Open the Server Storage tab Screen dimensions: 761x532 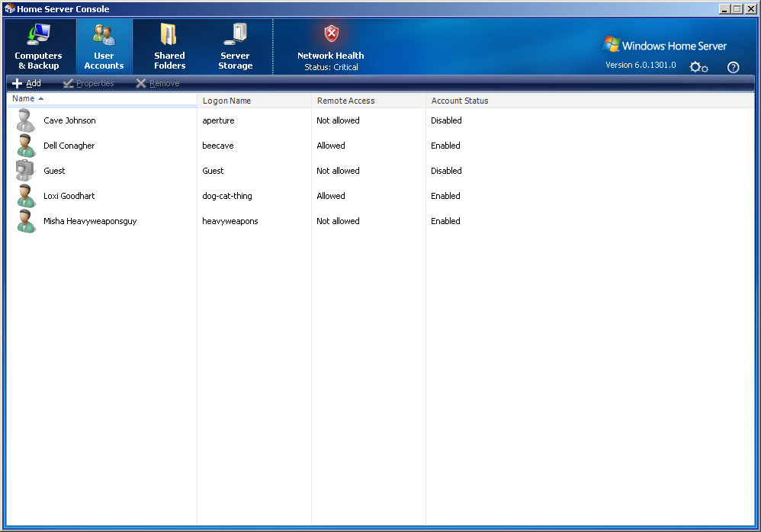point(235,47)
